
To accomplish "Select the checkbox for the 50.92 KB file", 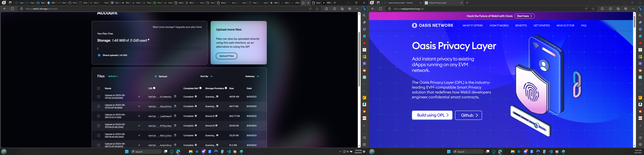I will click(x=98, y=126).
